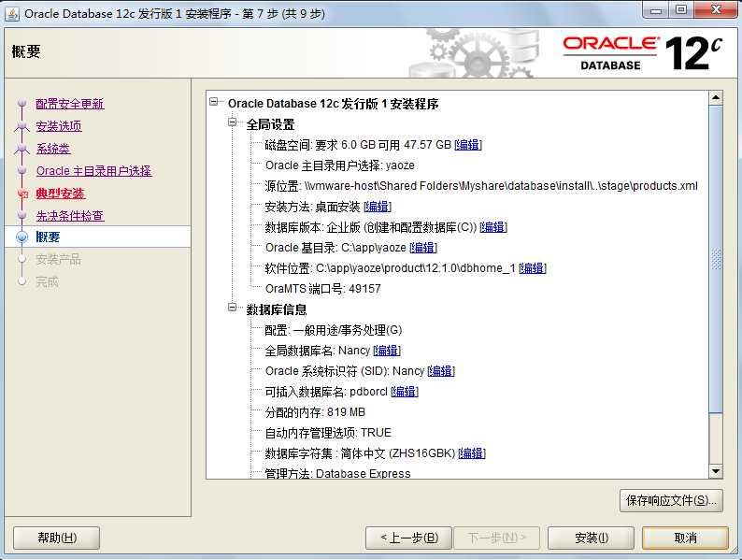Collapse the 全局设置 tree section
742x560 pixels.
coord(232,122)
